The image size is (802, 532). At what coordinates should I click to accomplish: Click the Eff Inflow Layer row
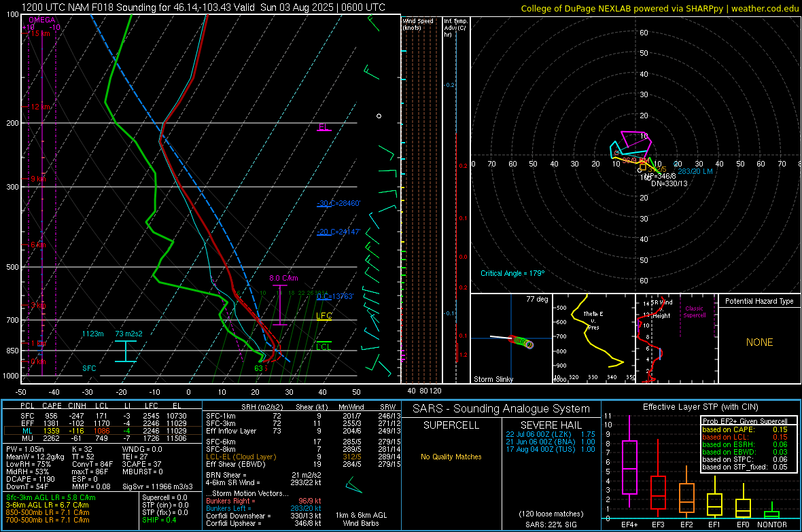[x=302, y=431]
